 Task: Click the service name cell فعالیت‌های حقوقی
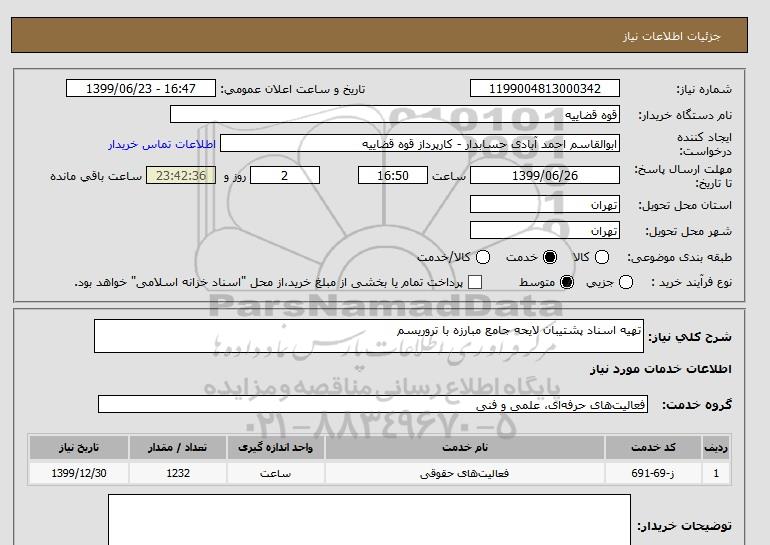click(x=465, y=473)
